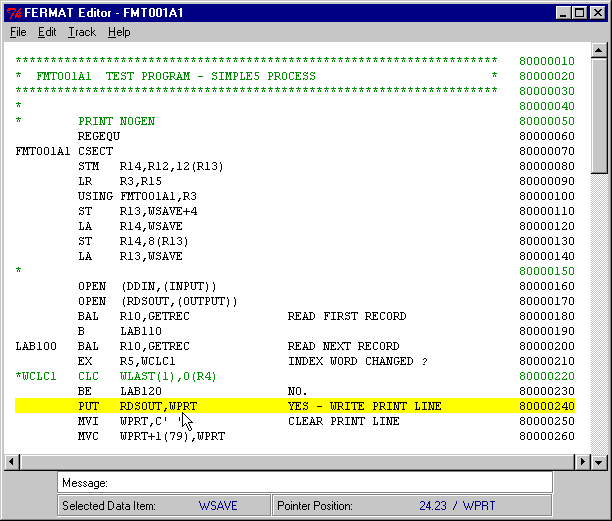Viewport: 612px width, 521px height.
Task: Click the program title comment FMT001A1 TEST PROGRAM
Action: (176, 76)
